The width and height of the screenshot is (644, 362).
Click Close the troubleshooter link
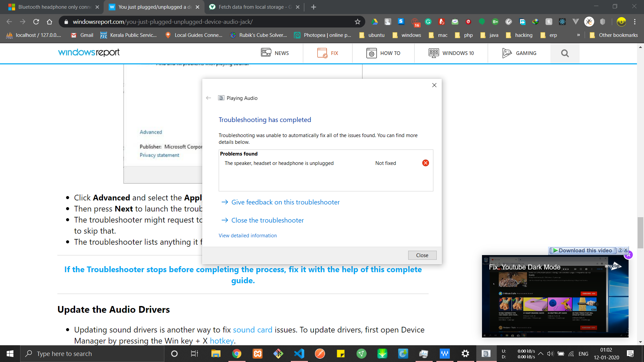268,220
